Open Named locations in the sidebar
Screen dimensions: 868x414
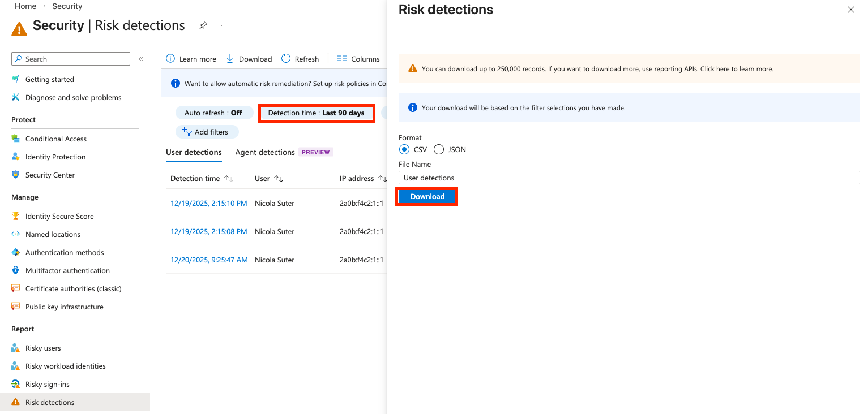click(x=54, y=234)
